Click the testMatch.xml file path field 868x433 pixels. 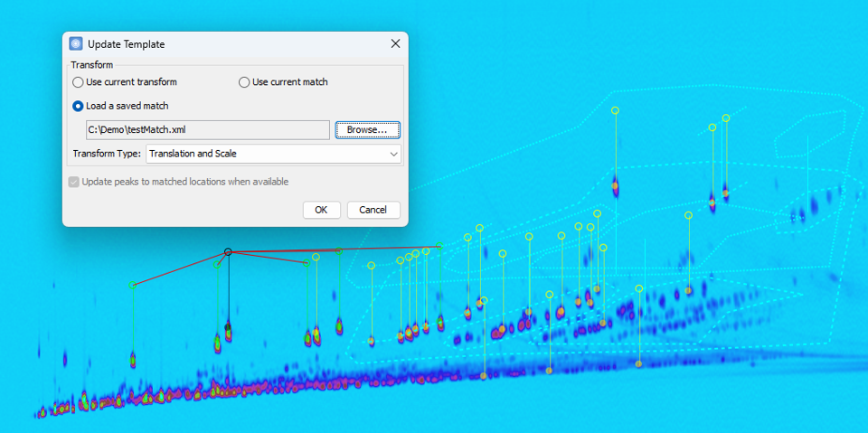pyautogui.click(x=208, y=130)
